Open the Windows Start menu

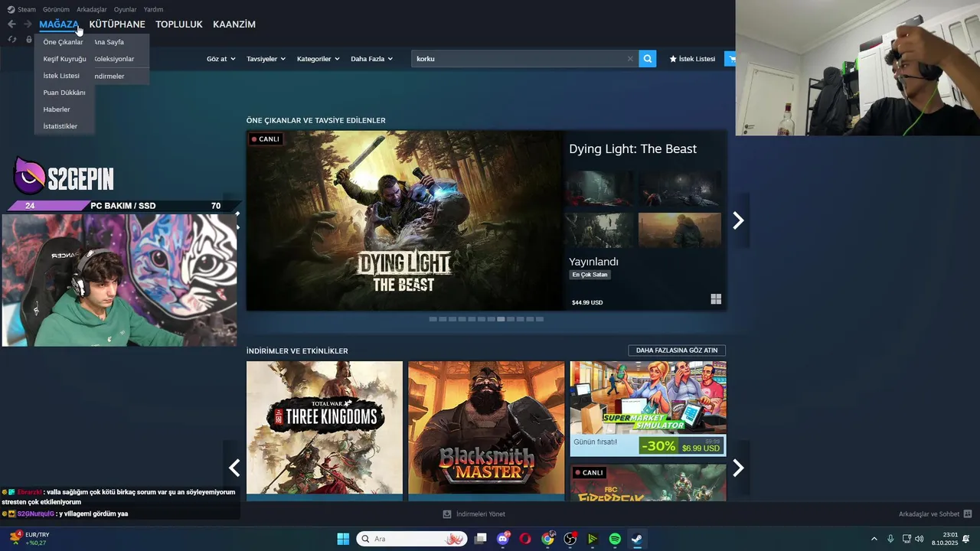[343, 539]
